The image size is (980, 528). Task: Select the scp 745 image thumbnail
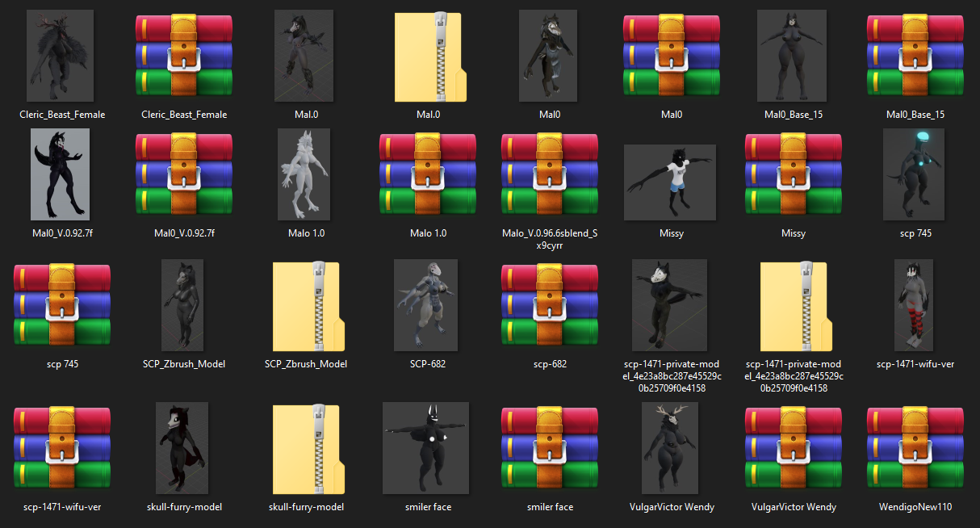click(x=914, y=174)
